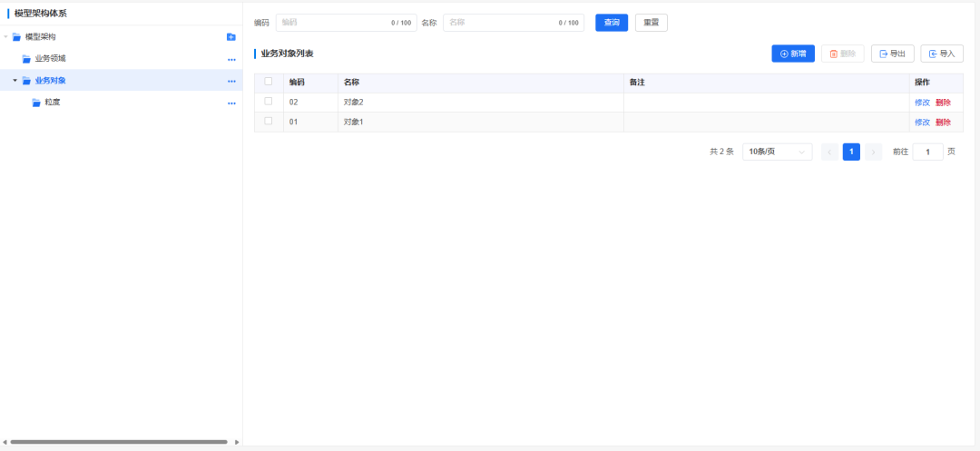Check the checkbox for row 01
Screen dimensions: 980x451
coord(268,122)
